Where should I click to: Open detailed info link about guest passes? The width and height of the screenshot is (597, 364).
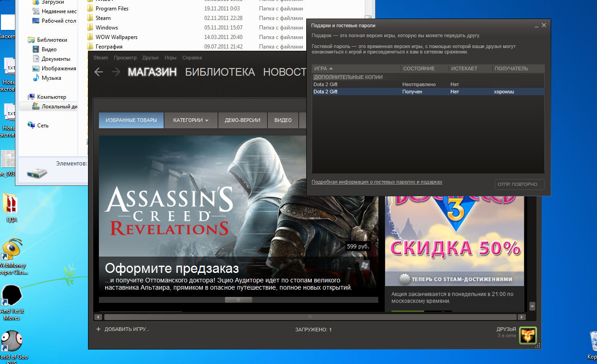[377, 182]
